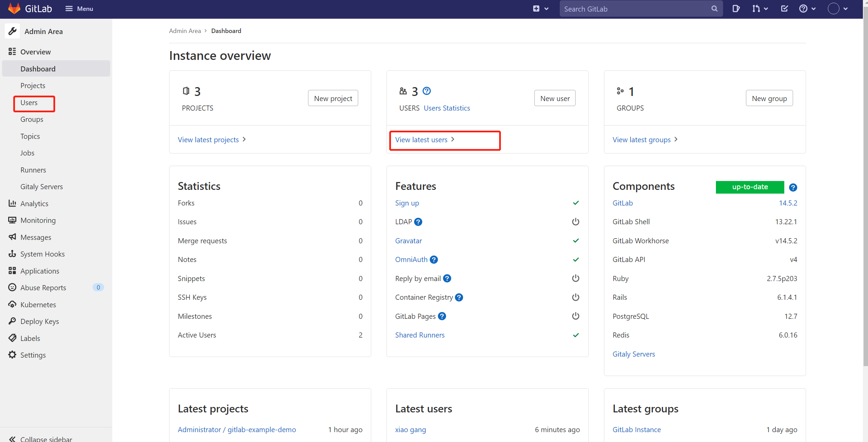This screenshot has height=442, width=868.
Task: Open Administrator / gitlab-example-demo project
Action: [x=236, y=429]
